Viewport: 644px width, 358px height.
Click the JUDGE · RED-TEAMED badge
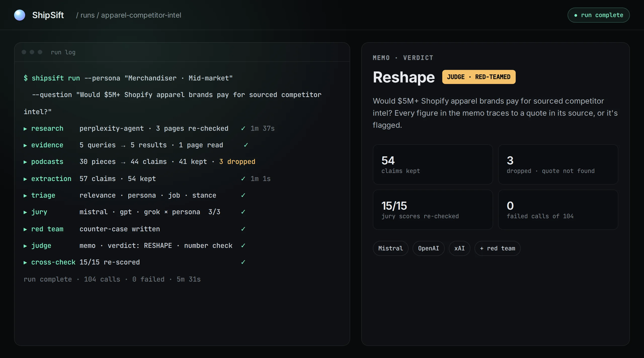click(479, 77)
